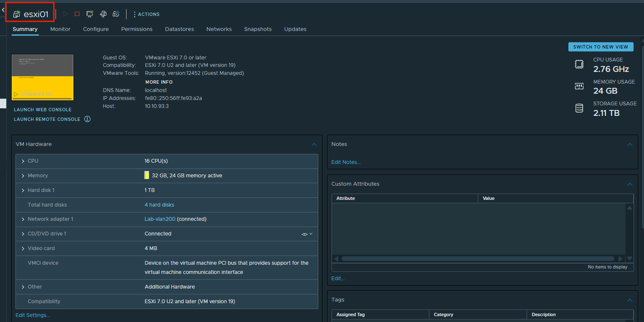Image resolution: width=644 pixels, height=322 pixels.
Task: Switch to the Monitor tab
Action: 60,29
